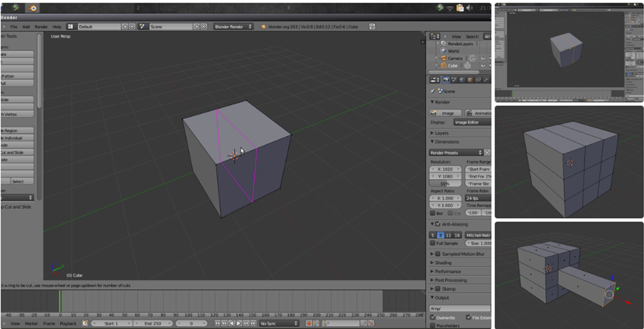Click the timeline range toggle clock icon

(x=85, y=324)
